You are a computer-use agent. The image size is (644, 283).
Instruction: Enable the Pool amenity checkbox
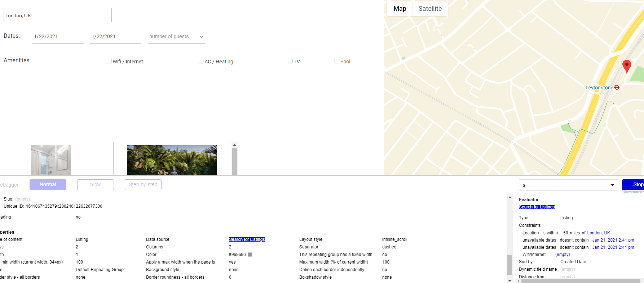(x=337, y=61)
